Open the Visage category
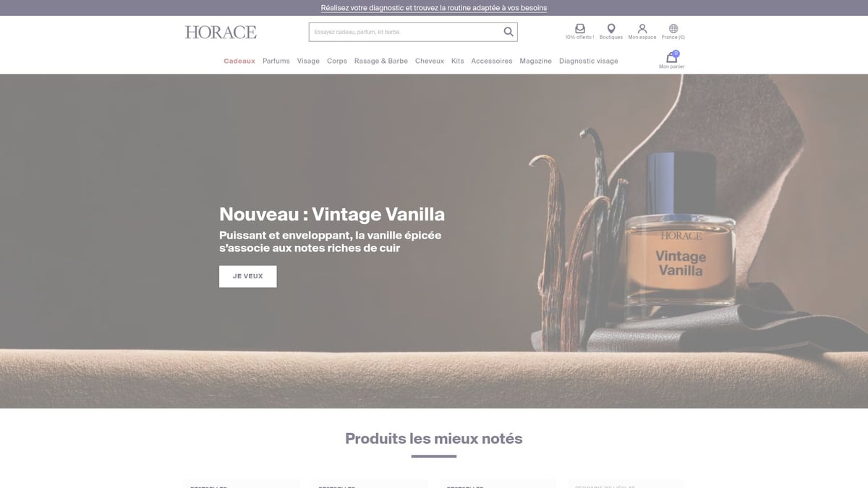The width and height of the screenshot is (868, 488). (308, 61)
